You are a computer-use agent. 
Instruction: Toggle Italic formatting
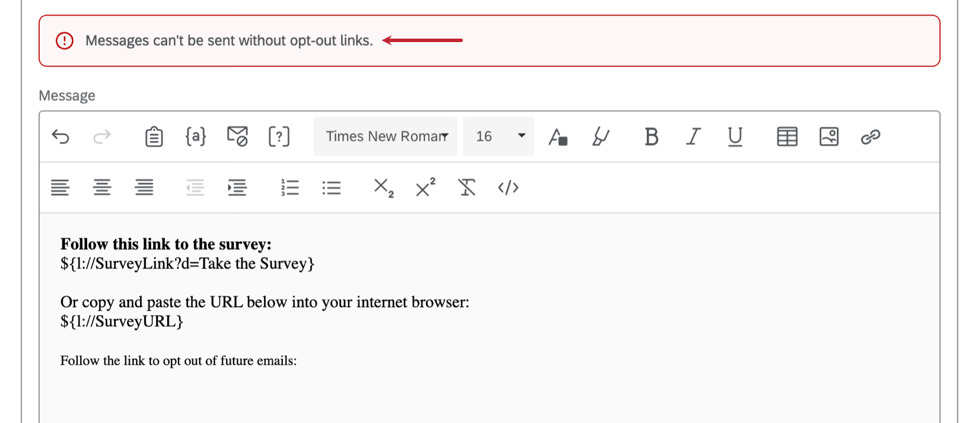(x=693, y=137)
